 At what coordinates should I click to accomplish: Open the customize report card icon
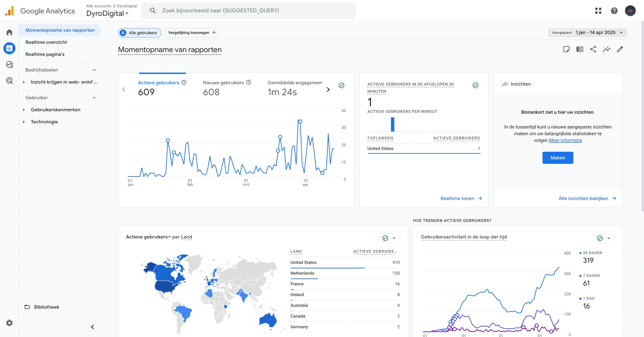pyautogui.click(x=566, y=49)
